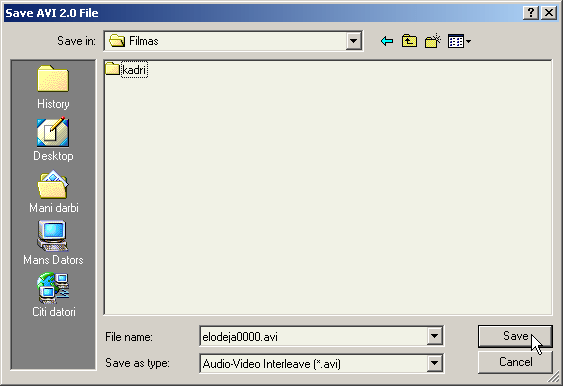Screen dimensions: 563x386
Task: Click the Save button
Action: pyautogui.click(x=515, y=336)
